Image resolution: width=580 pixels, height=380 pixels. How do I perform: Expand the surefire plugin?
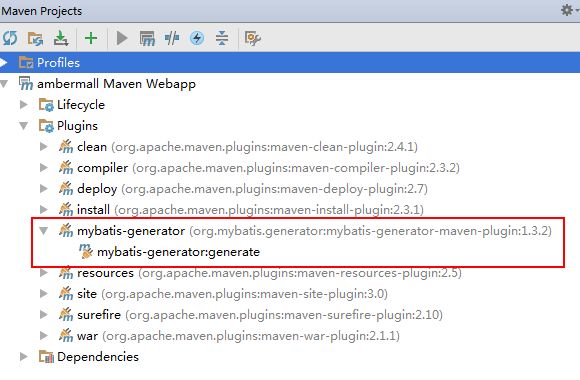[x=44, y=315]
